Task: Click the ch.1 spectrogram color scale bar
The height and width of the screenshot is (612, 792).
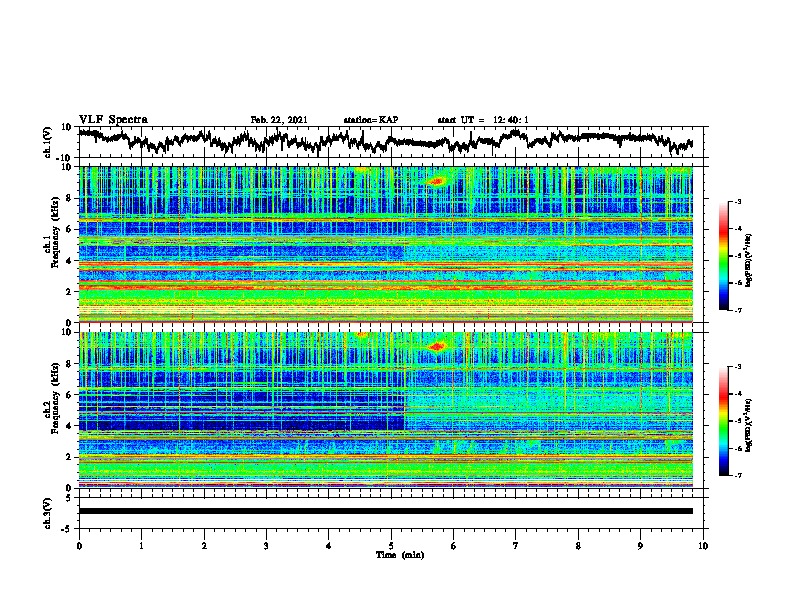Action: coord(724,256)
